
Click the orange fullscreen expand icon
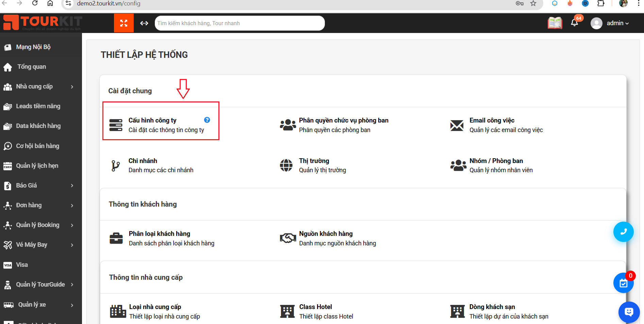point(123,23)
